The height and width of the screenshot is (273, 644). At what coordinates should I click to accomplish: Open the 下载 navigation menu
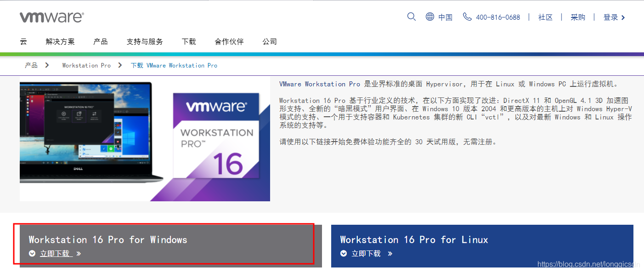click(189, 41)
